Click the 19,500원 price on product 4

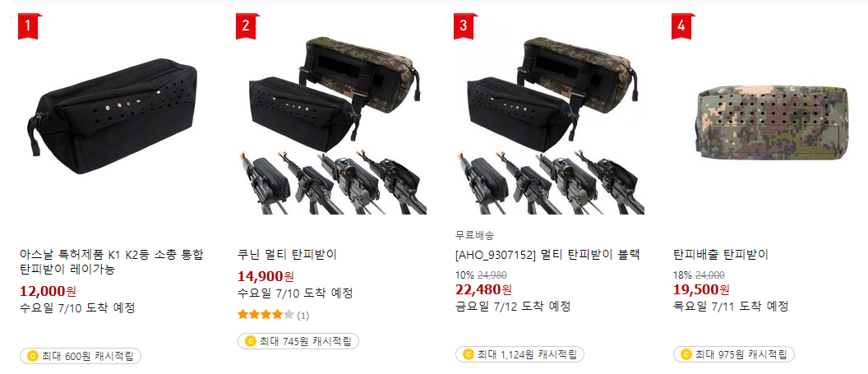coord(701,289)
